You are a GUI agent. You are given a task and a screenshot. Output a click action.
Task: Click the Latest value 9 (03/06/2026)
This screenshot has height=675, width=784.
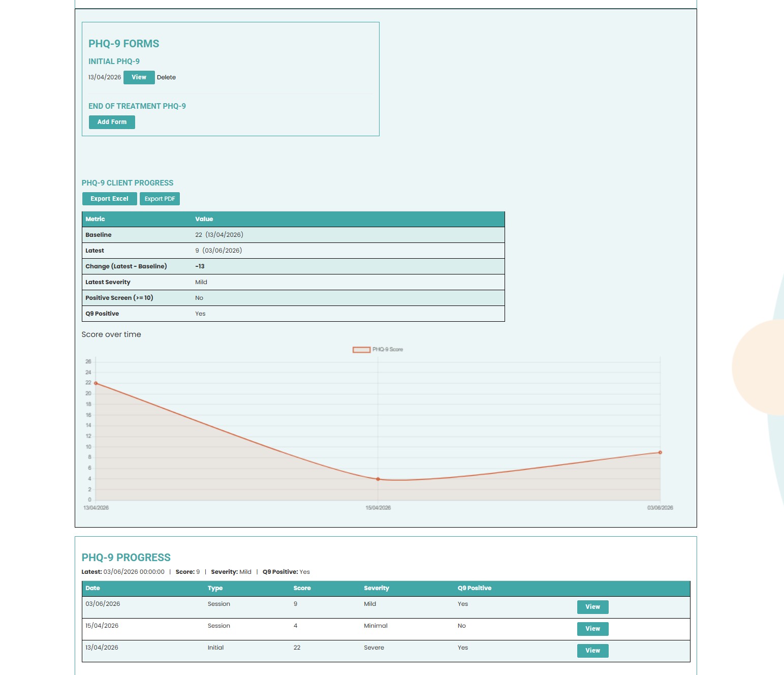pos(218,251)
